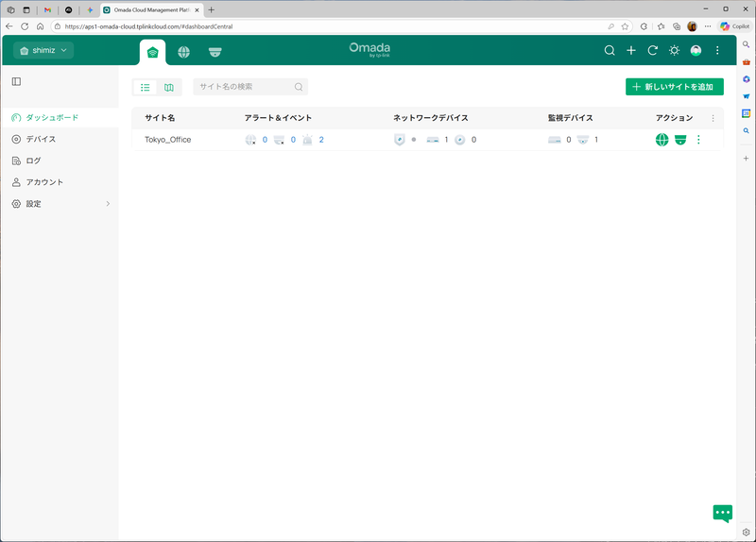This screenshot has height=542, width=756.
Task: Open Edge sidebar search icon
Action: coord(746,44)
